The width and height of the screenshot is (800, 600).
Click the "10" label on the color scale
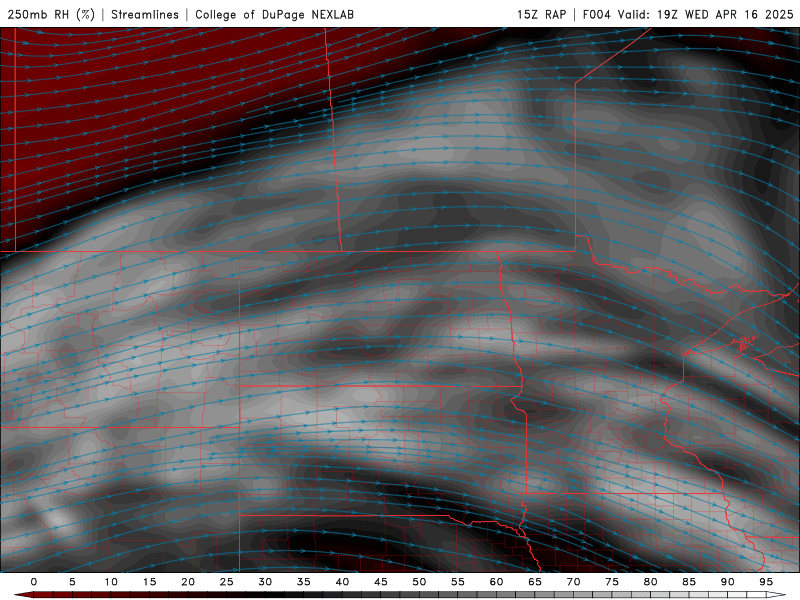[x=111, y=582]
